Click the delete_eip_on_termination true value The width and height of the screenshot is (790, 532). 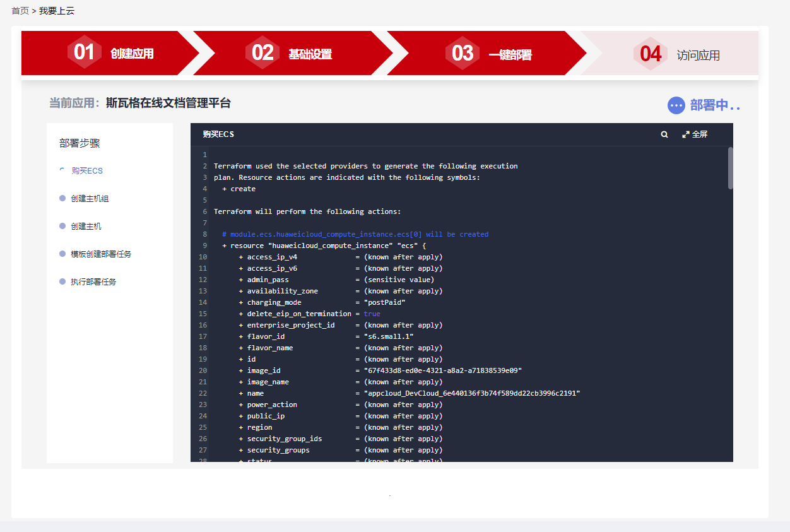(372, 314)
